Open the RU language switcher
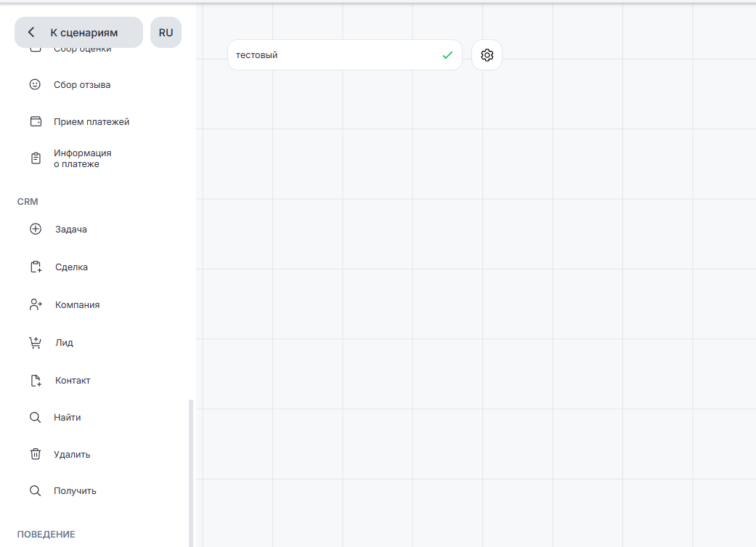 coord(166,33)
